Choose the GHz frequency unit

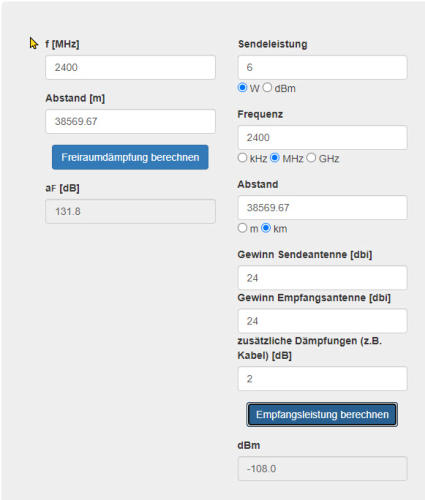tap(311, 158)
